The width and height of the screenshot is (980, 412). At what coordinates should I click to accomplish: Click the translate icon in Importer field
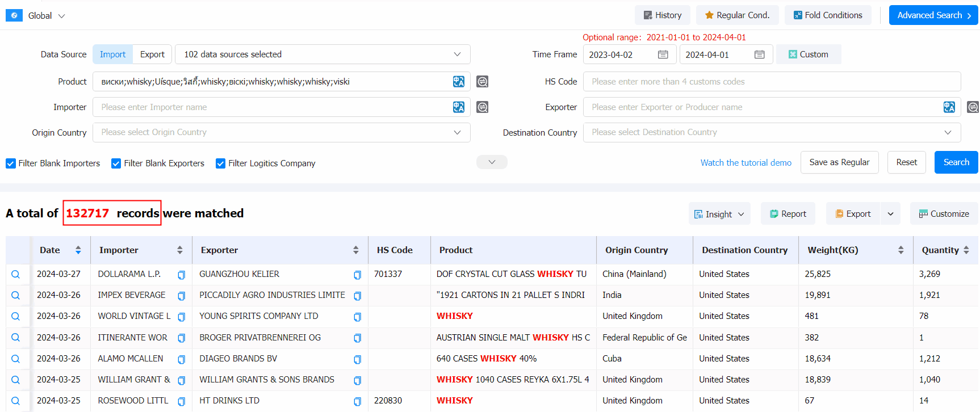coord(459,107)
